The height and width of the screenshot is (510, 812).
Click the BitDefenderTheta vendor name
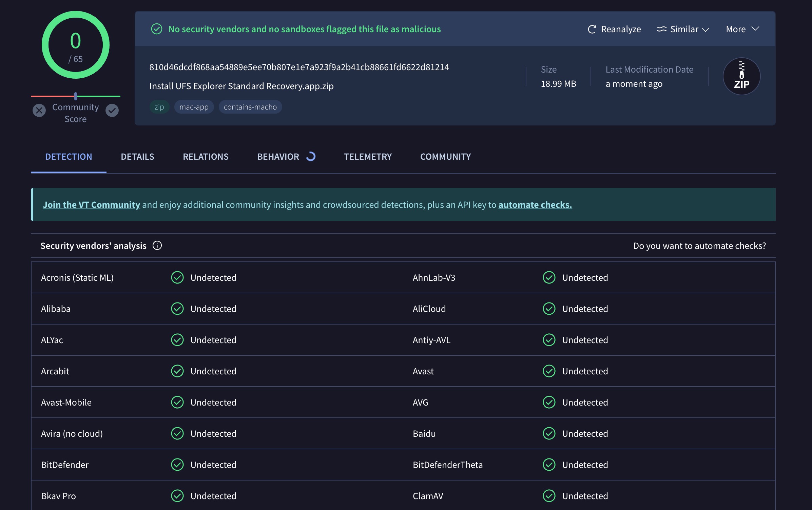(x=447, y=465)
